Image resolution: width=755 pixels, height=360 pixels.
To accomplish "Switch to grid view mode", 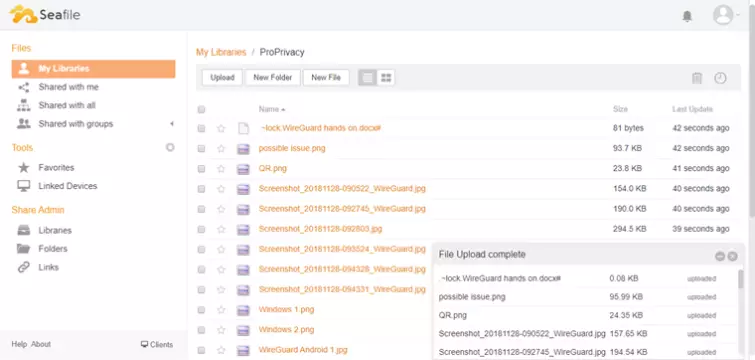I will [x=386, y=77].
